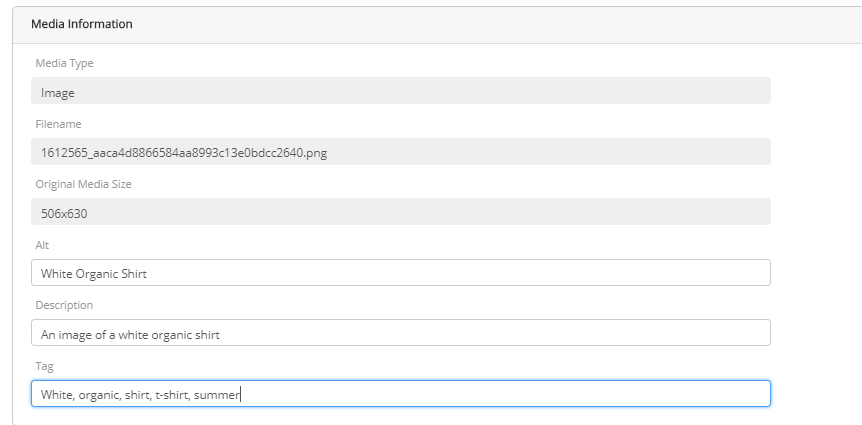
Task: Click the Alt text input field
Action: (400, 273)
